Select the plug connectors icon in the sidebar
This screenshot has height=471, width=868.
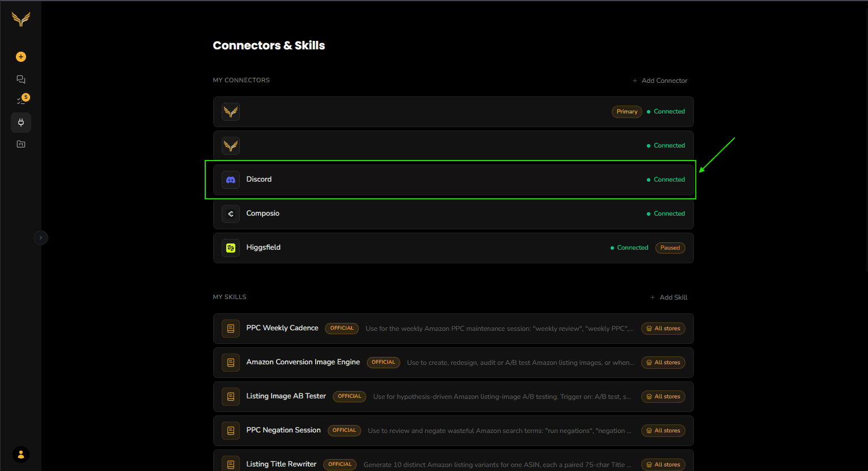(21, 123)
